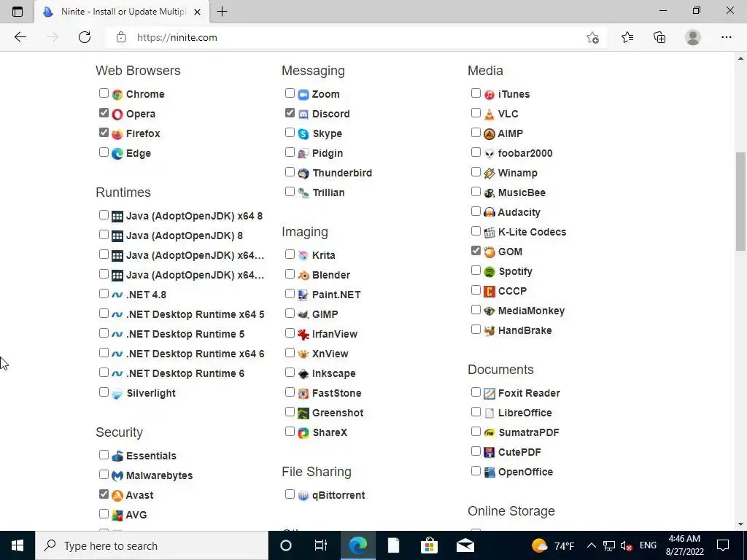747x560 pixels.
Task: Click the muted volume tray icon
Action: (x=626, y=545)
